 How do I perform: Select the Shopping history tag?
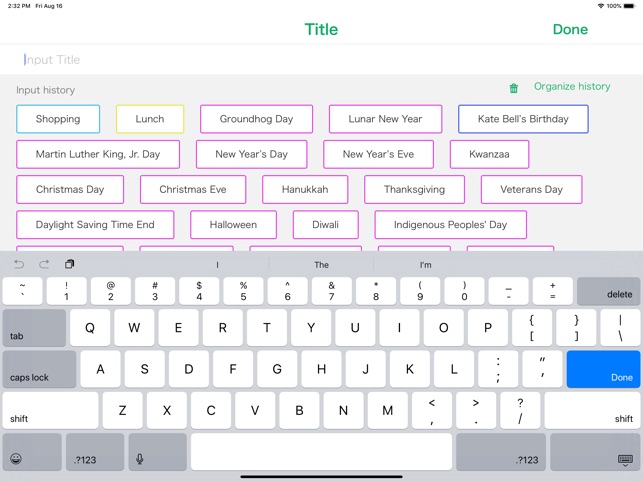point(58,119)
